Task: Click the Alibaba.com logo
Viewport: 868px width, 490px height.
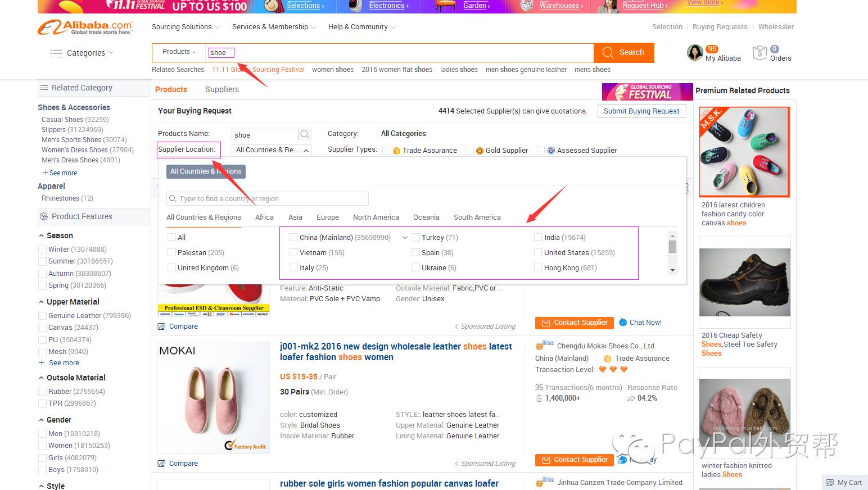Action: click(x=85, y=27)
